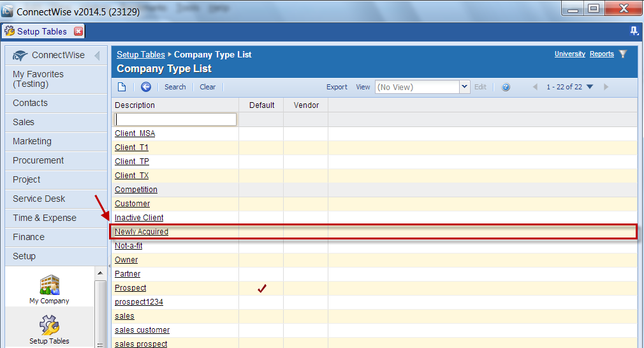Screen dimensions: 644x348
Task: Open Project module in sidebar
Action: point(56,179)
